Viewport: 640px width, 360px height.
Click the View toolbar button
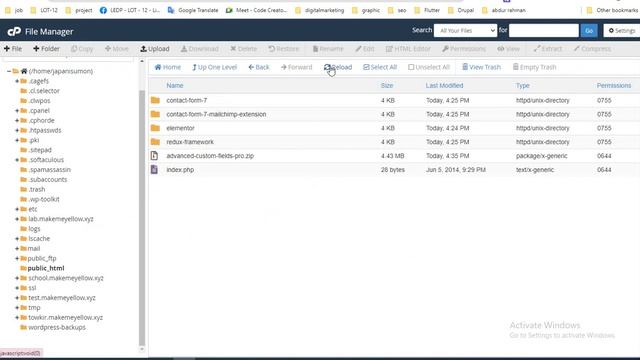click(x=508, y=49)
